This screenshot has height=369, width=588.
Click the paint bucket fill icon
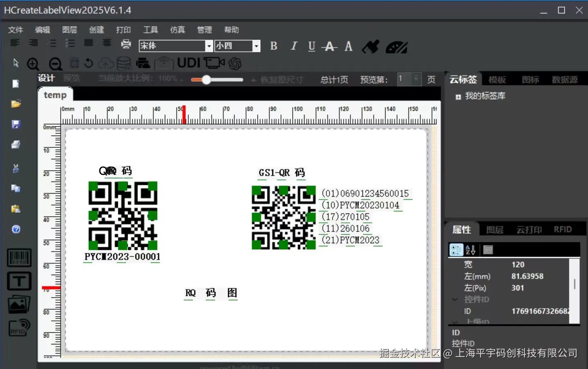371,47
